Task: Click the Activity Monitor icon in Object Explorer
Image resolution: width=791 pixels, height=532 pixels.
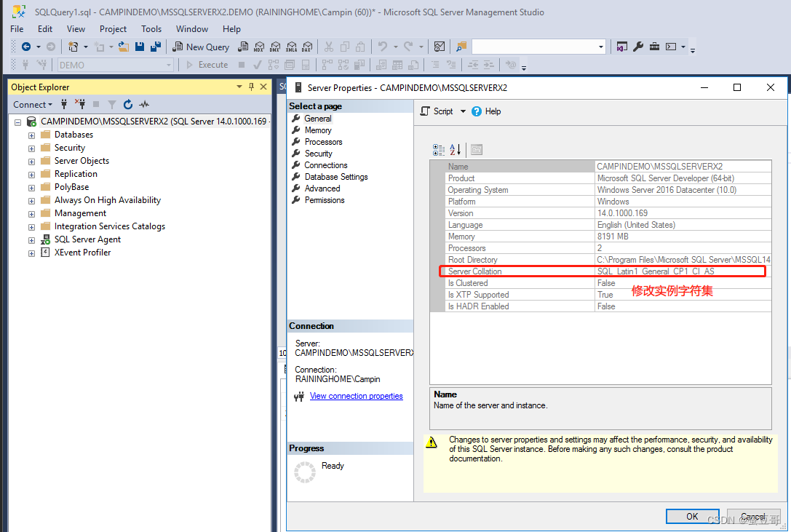Action: pyautogui.click(x=144, y=105)
